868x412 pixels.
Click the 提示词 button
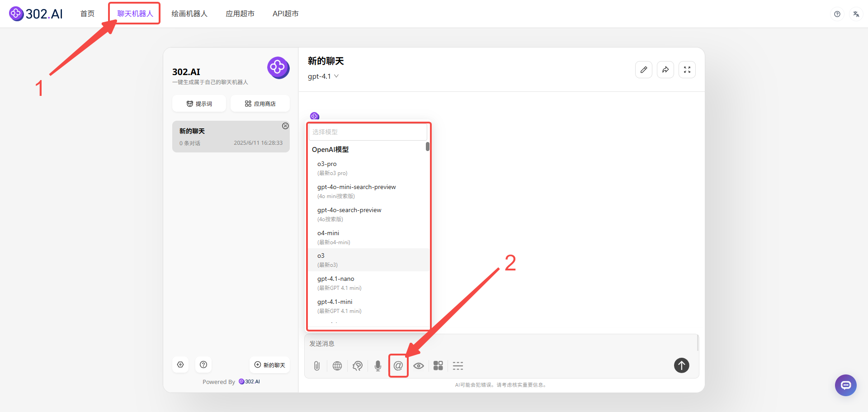(199, 104)
